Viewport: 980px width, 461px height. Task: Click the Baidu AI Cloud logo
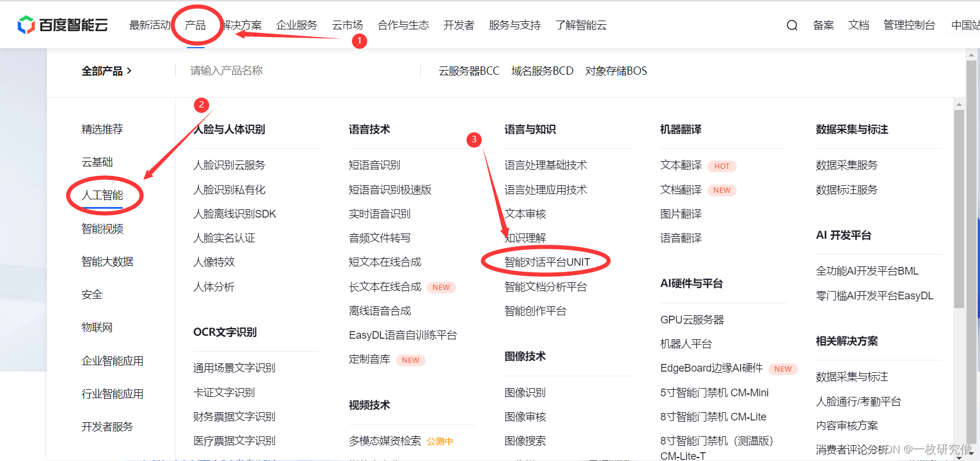pyautogui.click(x=62, y=25)
